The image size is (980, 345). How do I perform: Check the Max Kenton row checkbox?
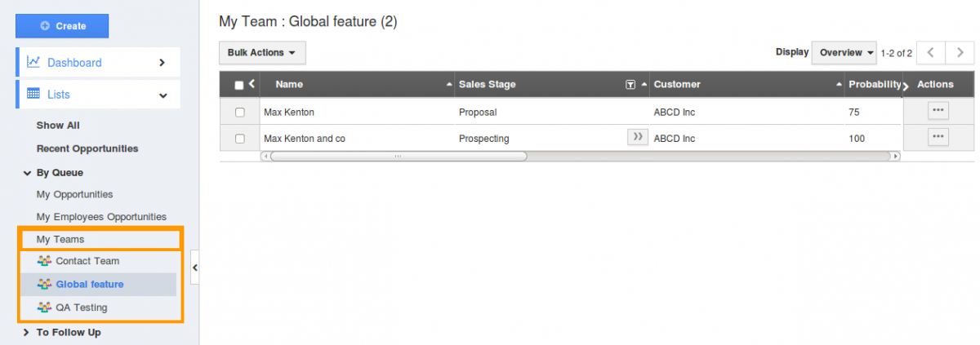coord(239,112)
